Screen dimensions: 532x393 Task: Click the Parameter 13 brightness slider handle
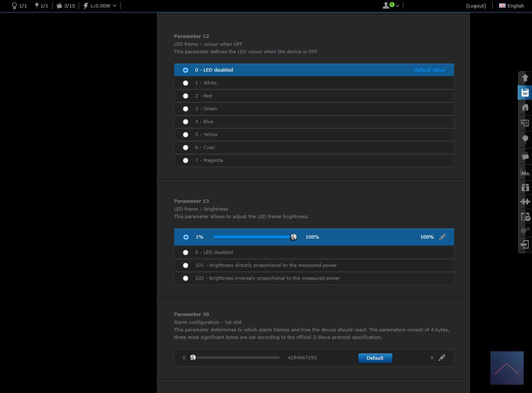point(294,237)
